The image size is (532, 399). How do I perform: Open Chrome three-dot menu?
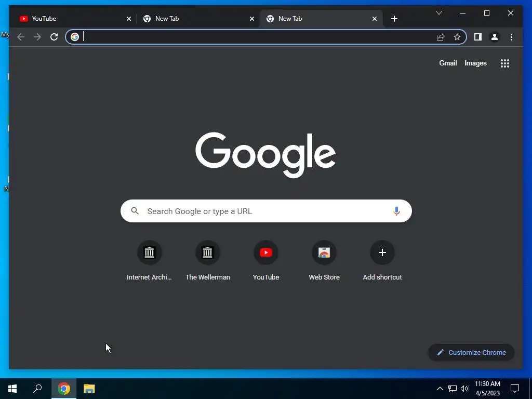point(511,37)
